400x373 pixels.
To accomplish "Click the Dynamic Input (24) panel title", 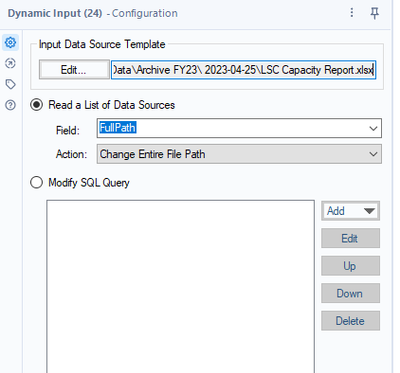I will tap(55, 13).
